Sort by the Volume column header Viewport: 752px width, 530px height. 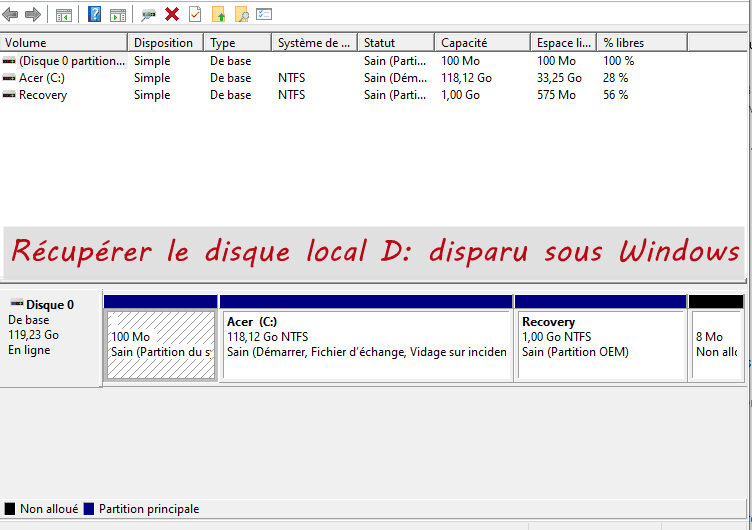pos(64,43)
